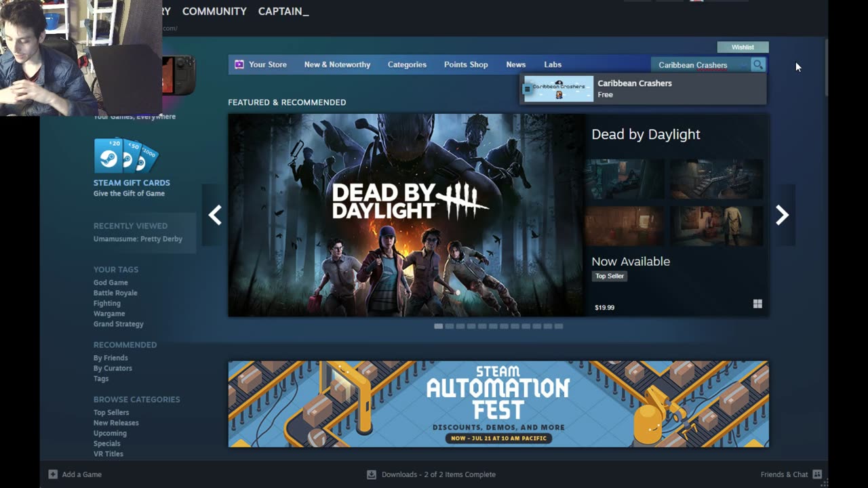Open Dead by Daylight featured banner
The image size is (868, 488).
tap(406, 215)
